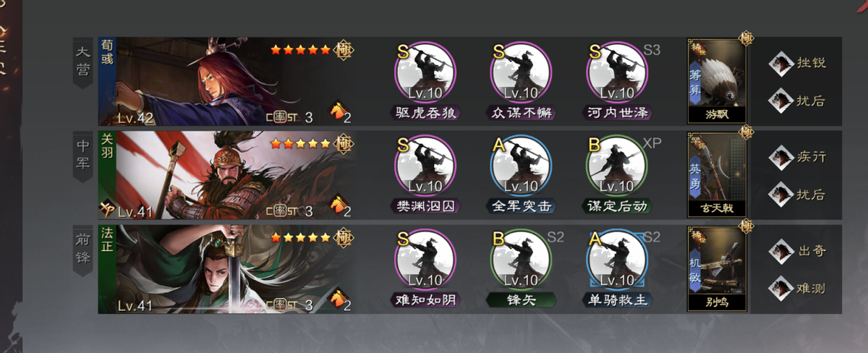This screenshot has height=353, width=868.
Task: Click the 疾行 horse trait
Action: pyautogui.click(x=797, y=156)
